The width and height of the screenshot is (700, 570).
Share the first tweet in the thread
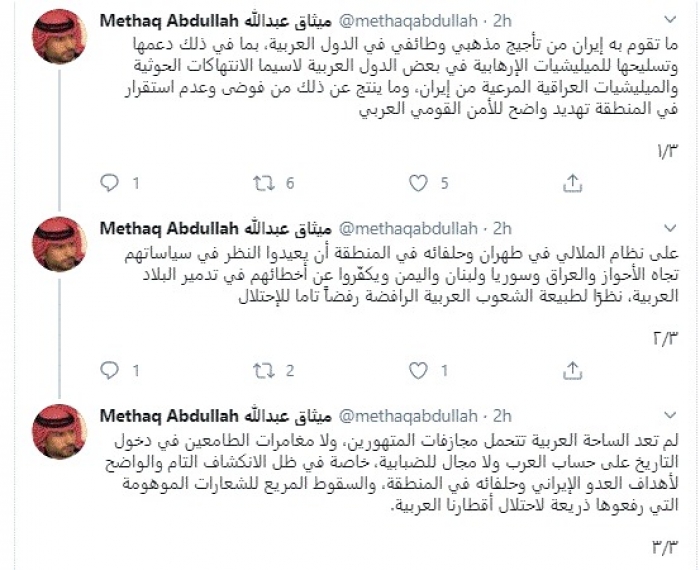pyautogui.click(x=573, y=182)
